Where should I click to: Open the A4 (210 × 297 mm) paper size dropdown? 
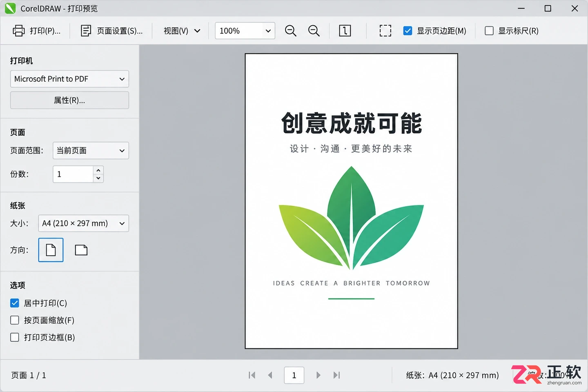[83, 223]
